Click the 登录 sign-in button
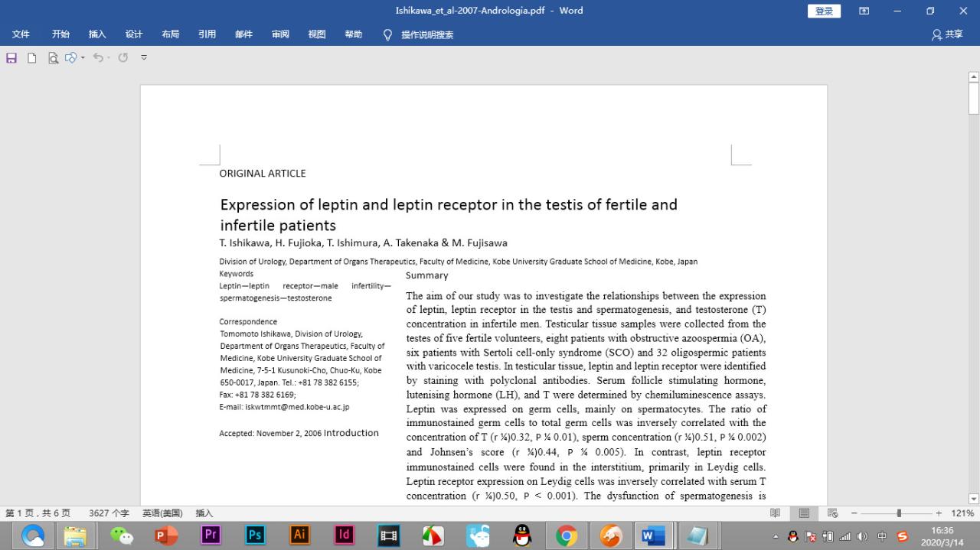Image resolution: width=980 pixels, height=550 pixels. (824, 11)
